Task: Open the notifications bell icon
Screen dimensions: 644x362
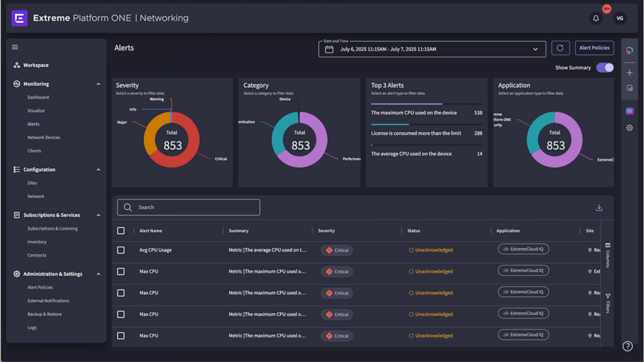Action: 596,18
